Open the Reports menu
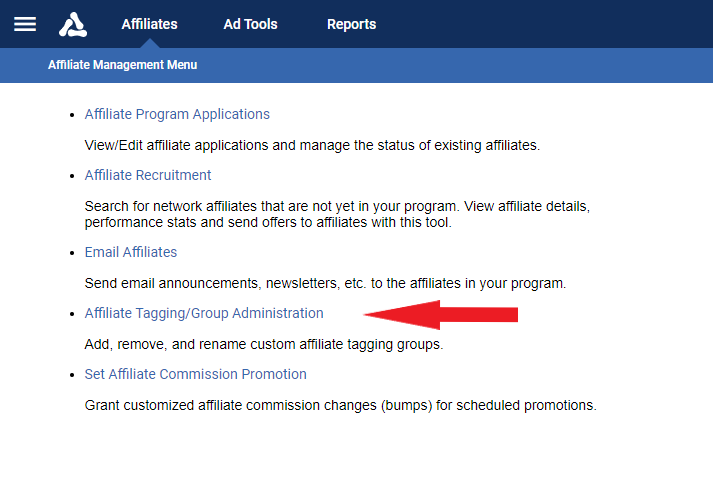The height and width of the screenshot is (495, 713). click(x=351, y=24)
